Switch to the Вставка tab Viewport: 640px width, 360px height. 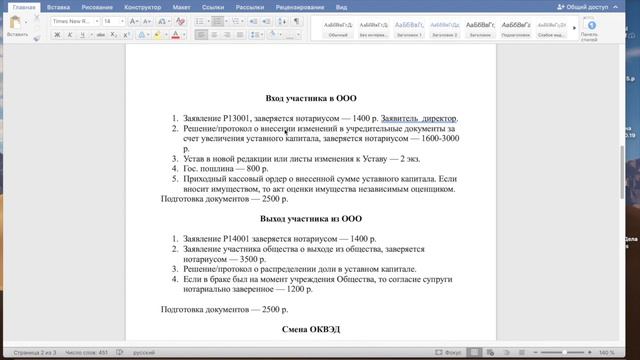pos(58,7)
